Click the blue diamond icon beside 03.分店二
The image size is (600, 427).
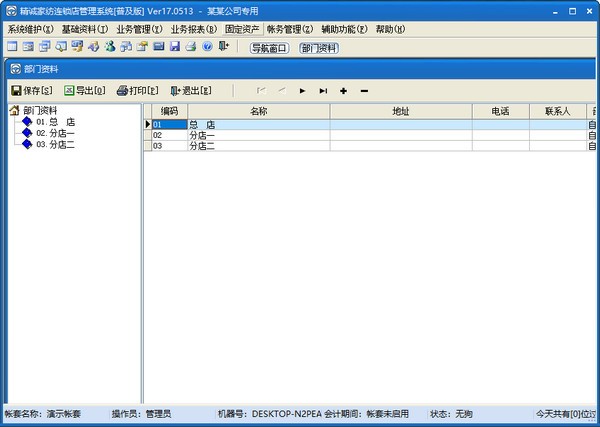coord(27,144)
